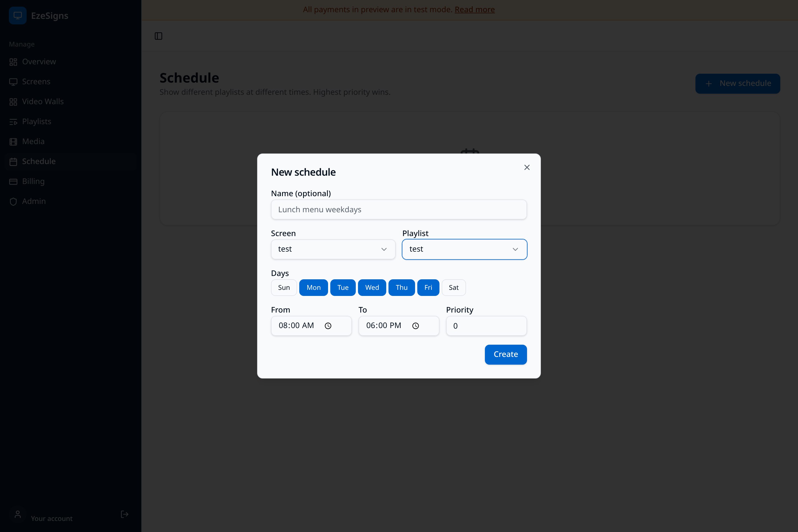This screenshot has width=798, height=532.
Task: Open the Overview menu item
Action: [71, 62]
